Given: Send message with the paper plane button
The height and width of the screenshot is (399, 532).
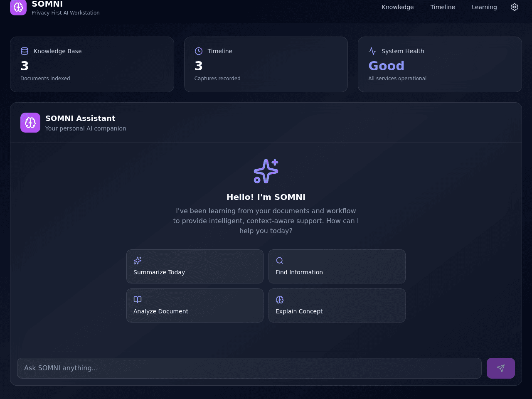Looking at the screenshot, I should point(501,368).
